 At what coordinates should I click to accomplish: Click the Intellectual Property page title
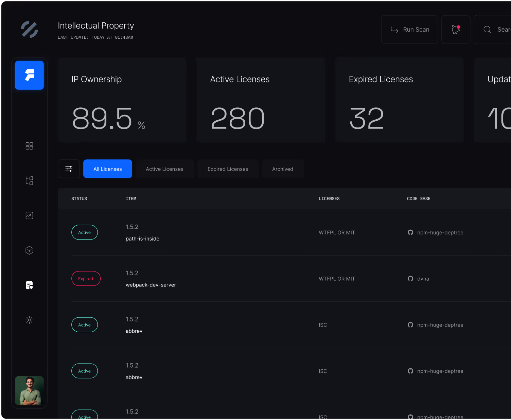(96, 26)
